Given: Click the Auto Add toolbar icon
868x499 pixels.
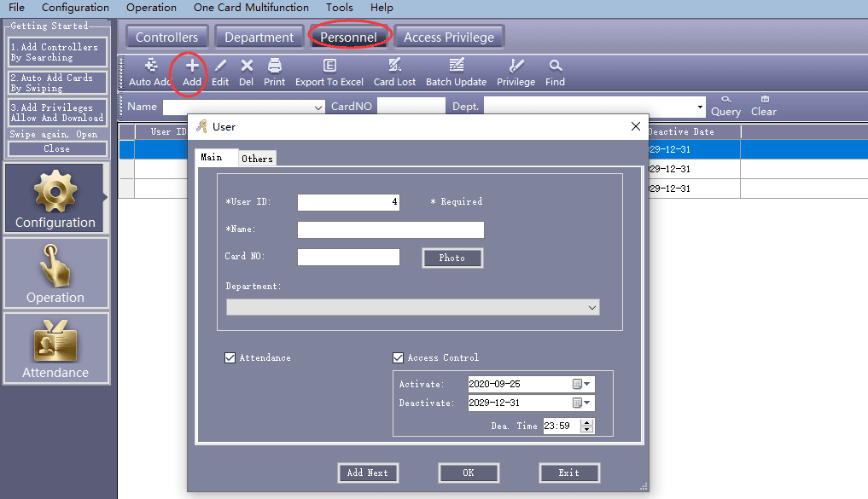Looking at the screenshot, I should pyautogui.click(x=150, y=66).
